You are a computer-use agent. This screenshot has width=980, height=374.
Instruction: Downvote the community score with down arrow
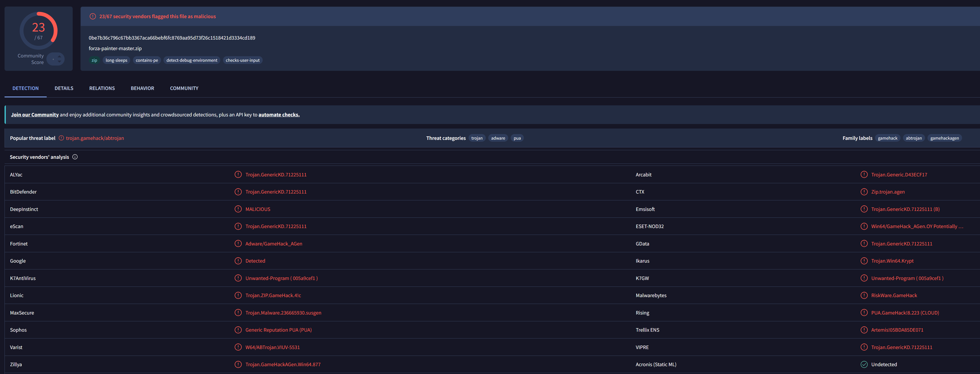tap(59, 61)
